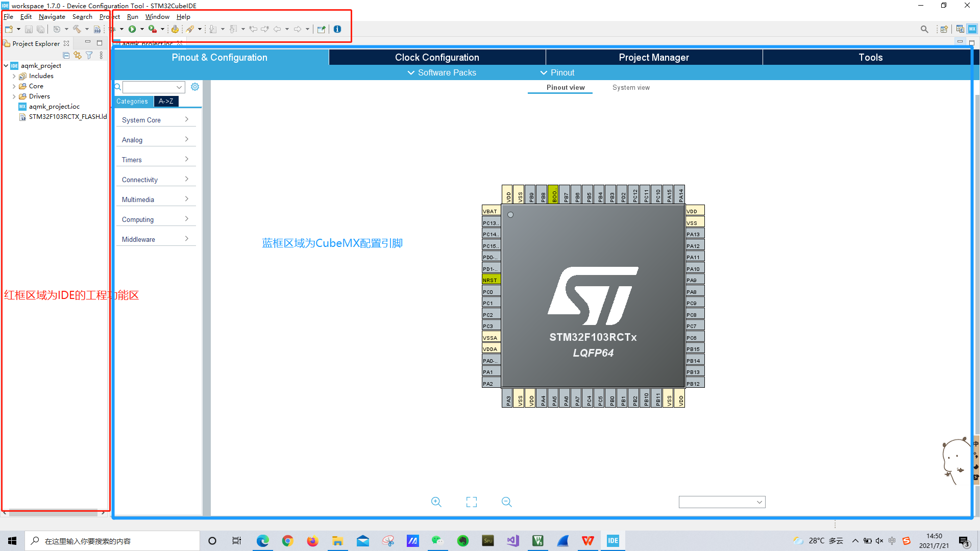Switch to the Clock Configuration tab
The height and width of the screenshot is (551, 980).
pyautogui.click(x=437, y=57)
